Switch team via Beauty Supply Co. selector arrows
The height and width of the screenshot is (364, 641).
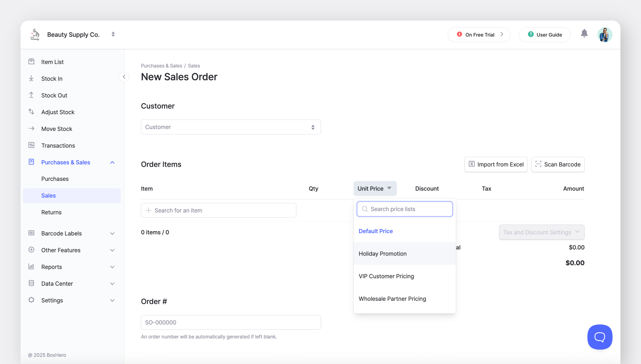coord(113,34)
